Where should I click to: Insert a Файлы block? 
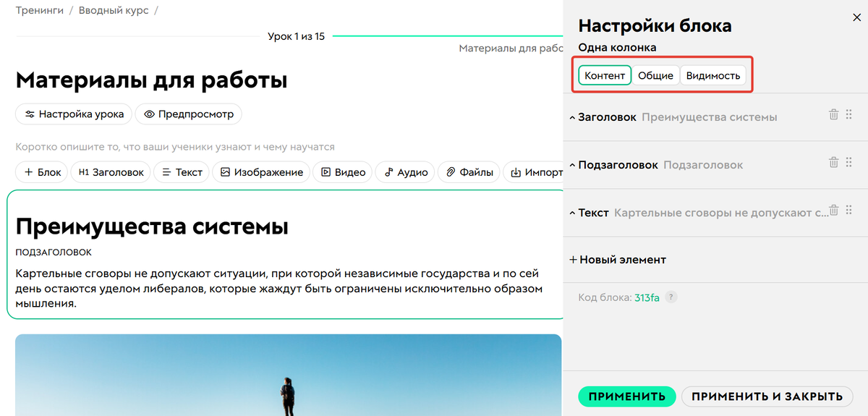[469, 172]
